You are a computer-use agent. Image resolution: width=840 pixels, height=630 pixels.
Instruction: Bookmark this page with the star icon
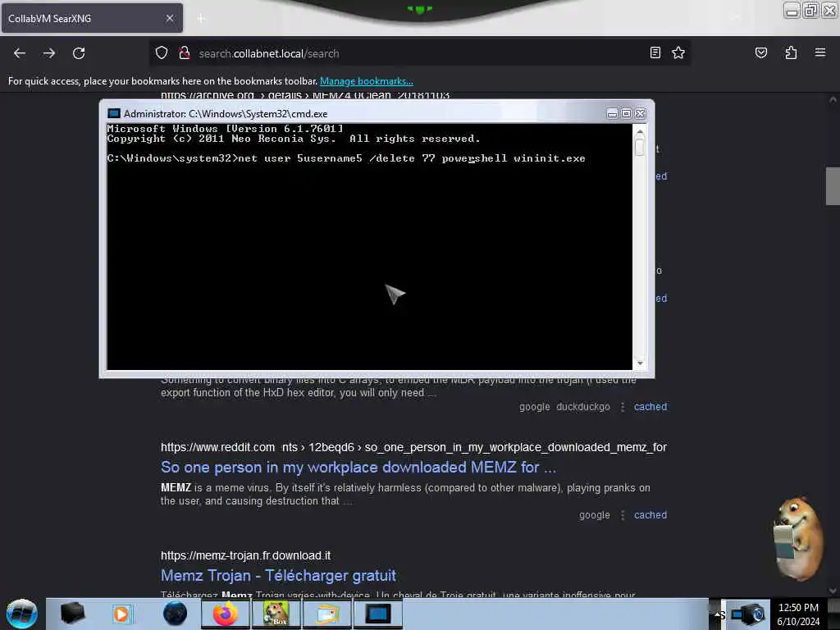pos(678,52)
